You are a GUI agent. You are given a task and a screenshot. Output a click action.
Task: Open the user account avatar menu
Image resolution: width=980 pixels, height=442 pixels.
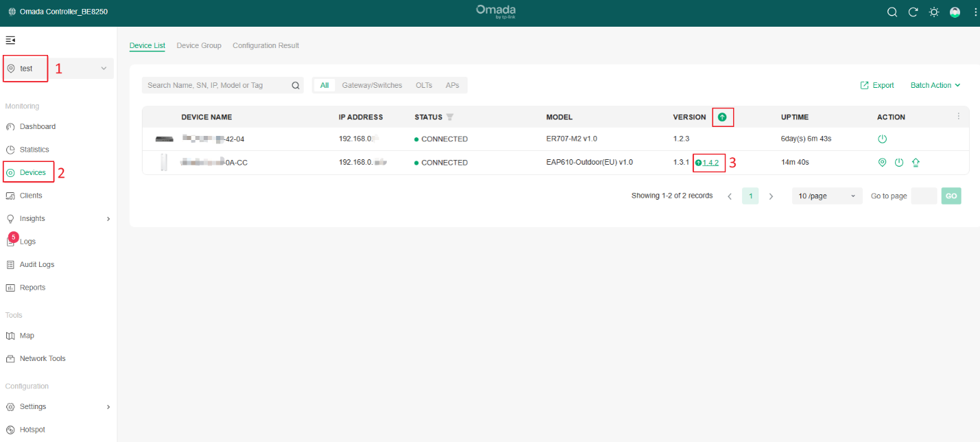tap(955, 12)
